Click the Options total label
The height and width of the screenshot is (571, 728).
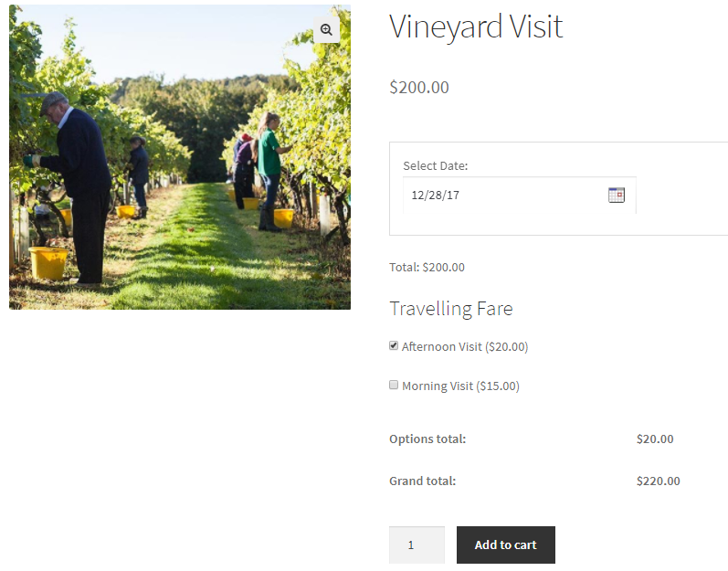pyautogui.click(x=427, y=439)
